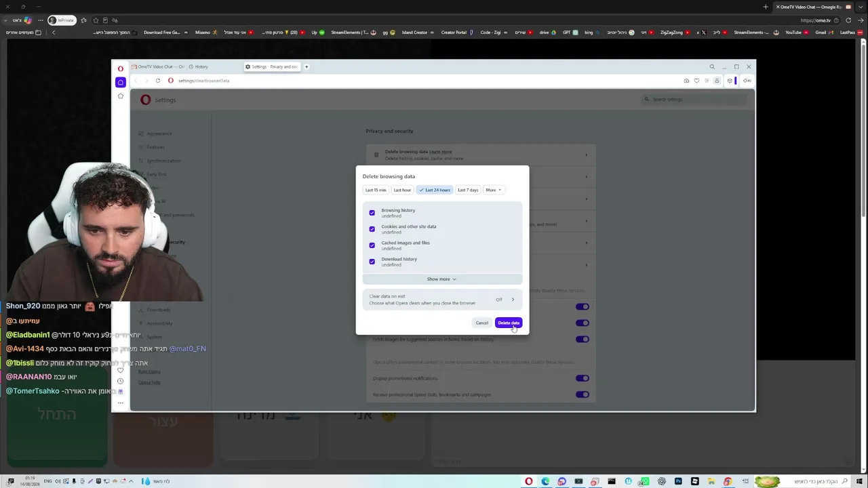Reload the Opera settings page
Viewport: 868px width, 488px height.
[157, 81]
